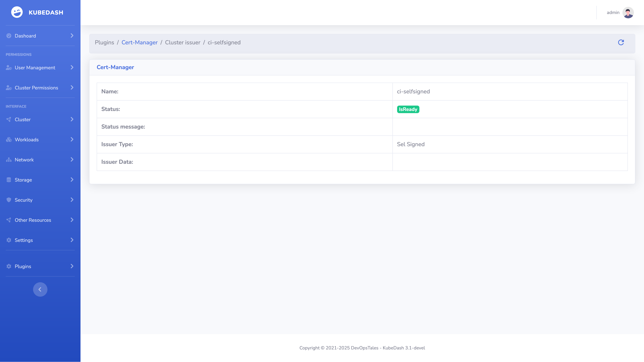The image size is (644, 362).
Task: Open the Cluster menu item
Action: 23,119
